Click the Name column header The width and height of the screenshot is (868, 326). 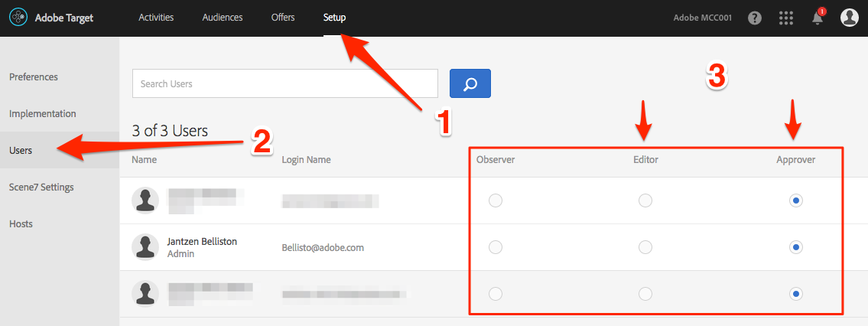(x=144, y=160)
